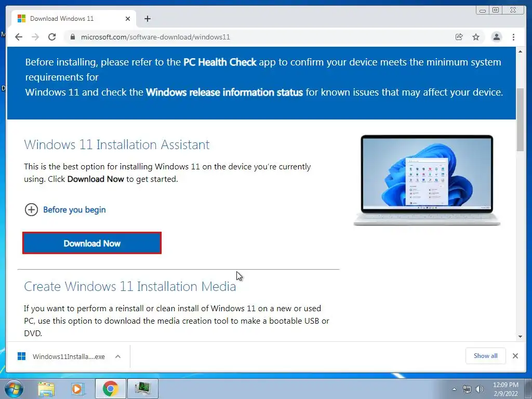Image resolution: width=532 pixels, height=399 pixels.
Task: Click the Windows 11 laptop image
Action: click(427, 180)
